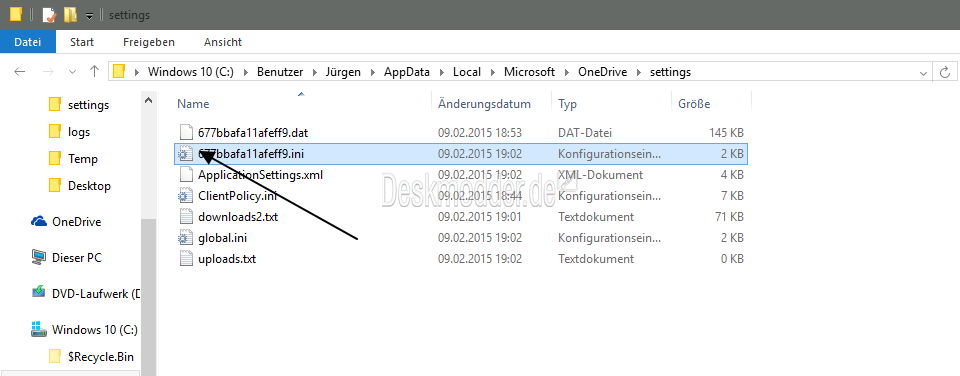
Task: Click the uploads.txt document icon
Action: click(186, 259)
